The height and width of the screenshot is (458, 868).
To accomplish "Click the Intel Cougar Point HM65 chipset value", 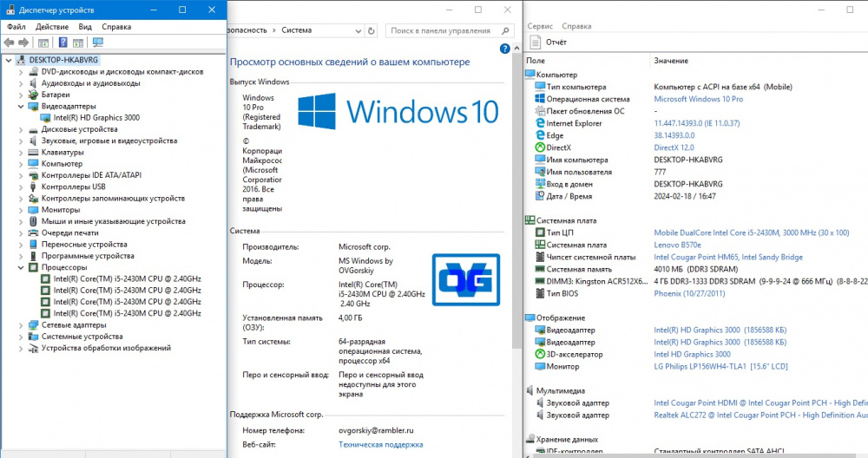I will coord(728,258).
